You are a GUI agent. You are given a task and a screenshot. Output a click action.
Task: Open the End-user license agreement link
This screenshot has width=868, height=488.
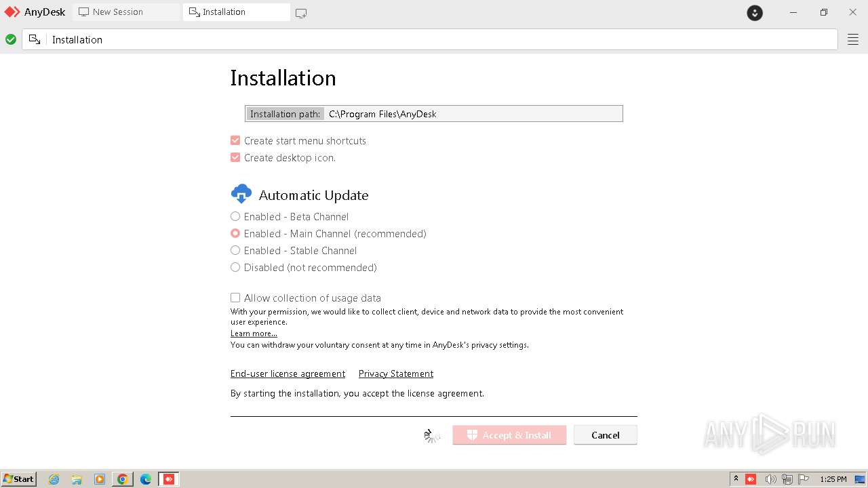[x=288, y=373]
